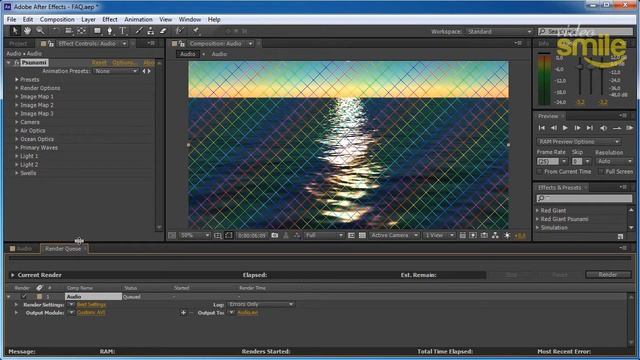This screenshot has height=360, width=640.
Task: Expand Ocean Optics group
Action: coord(17,139)
